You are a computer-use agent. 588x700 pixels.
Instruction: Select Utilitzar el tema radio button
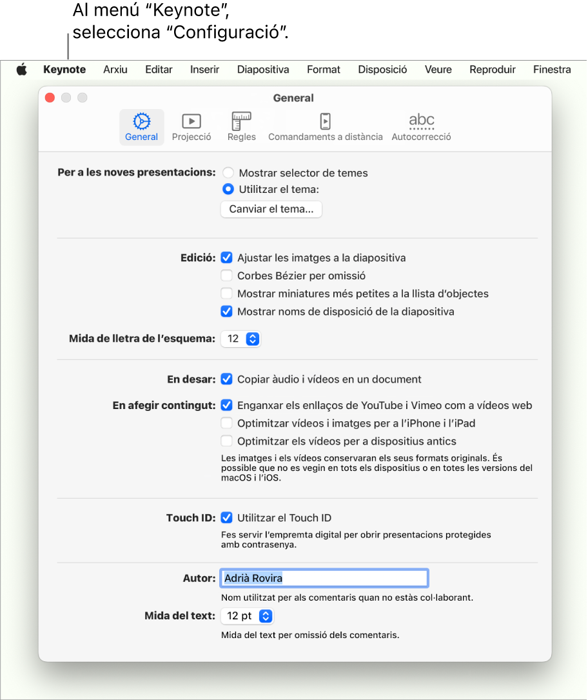pos(228,189)
